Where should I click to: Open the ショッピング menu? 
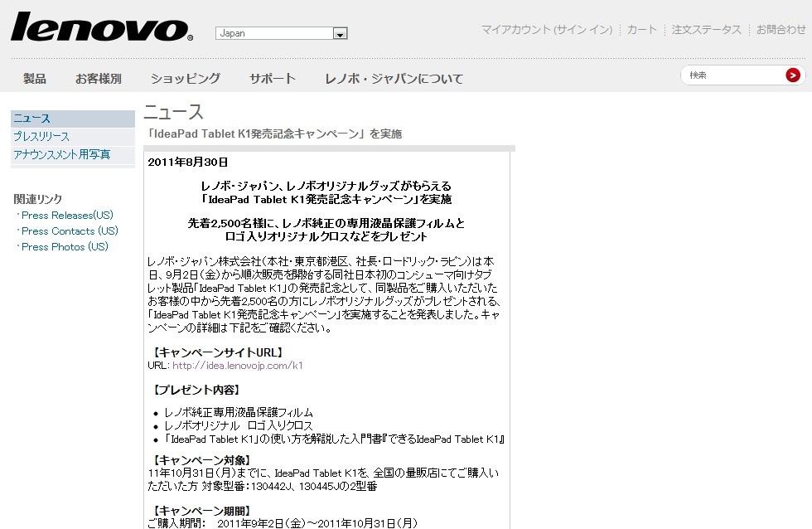tap(186, 78)
